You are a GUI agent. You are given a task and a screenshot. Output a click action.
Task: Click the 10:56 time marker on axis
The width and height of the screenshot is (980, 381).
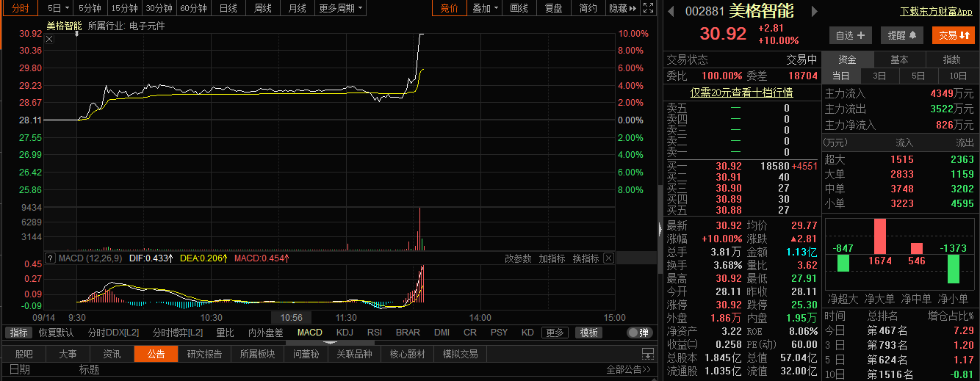point(292,318)
